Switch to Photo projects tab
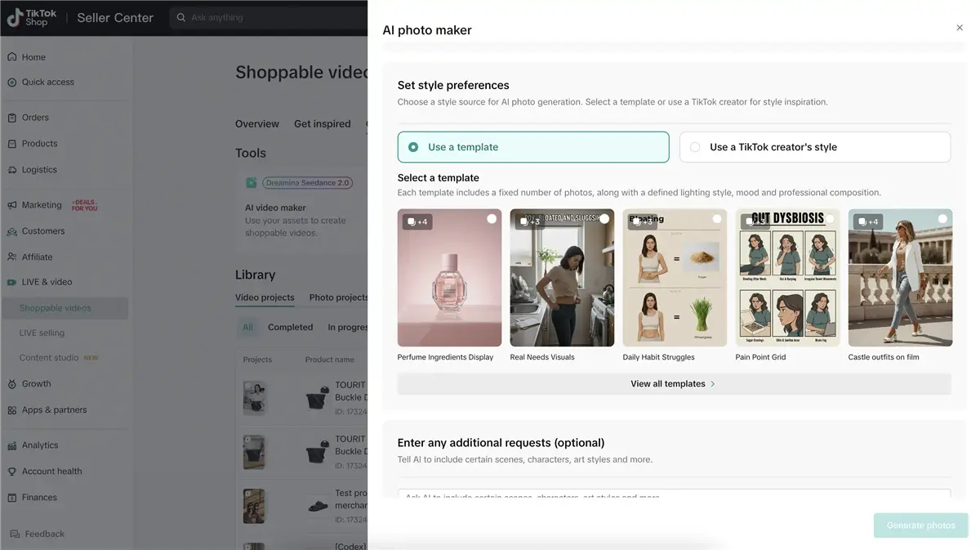980x550 pixels. pos(339,297)
